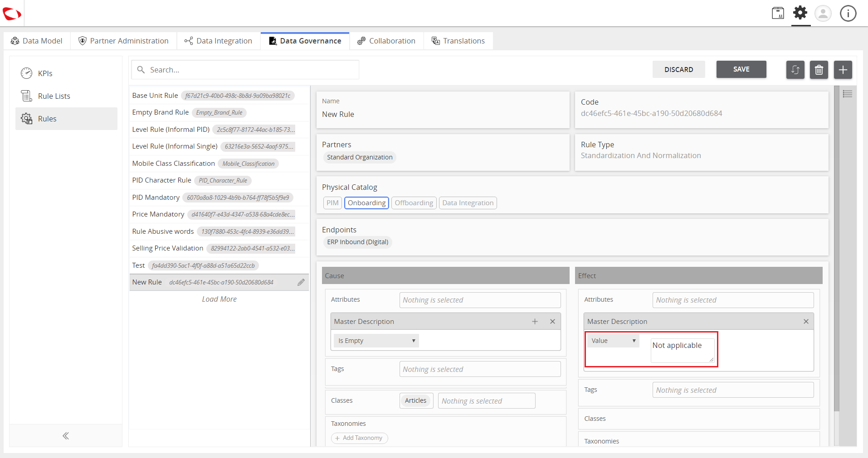Toggle Offboarding physical catalog

[x=414, y=202]
